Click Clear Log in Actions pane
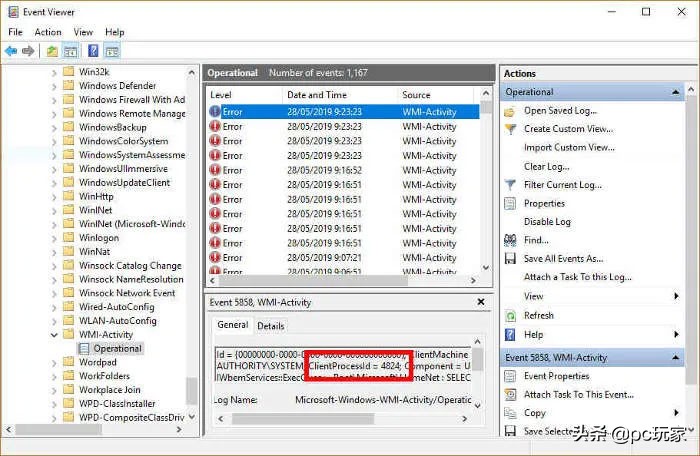700x456 pixels. 546,167
